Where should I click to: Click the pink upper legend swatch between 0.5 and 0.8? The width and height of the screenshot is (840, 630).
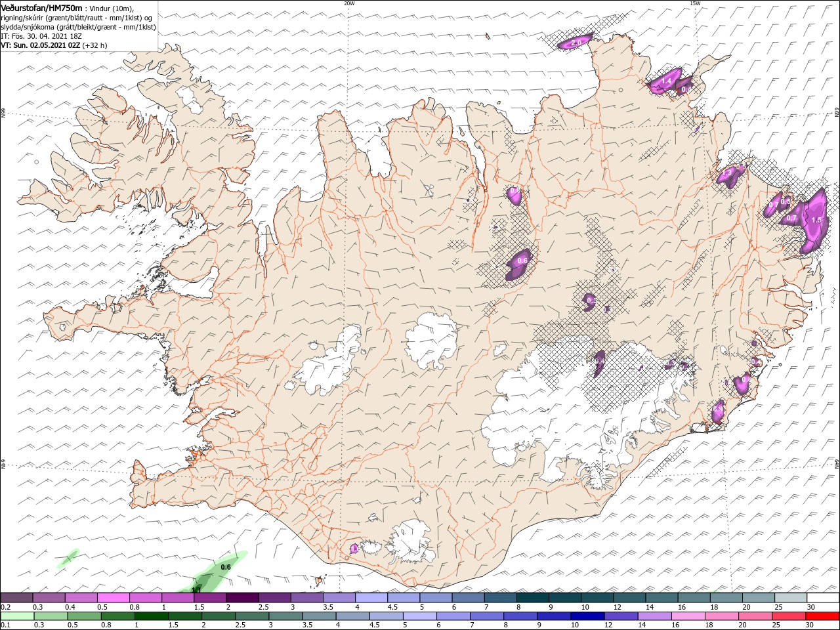point(113,598)
